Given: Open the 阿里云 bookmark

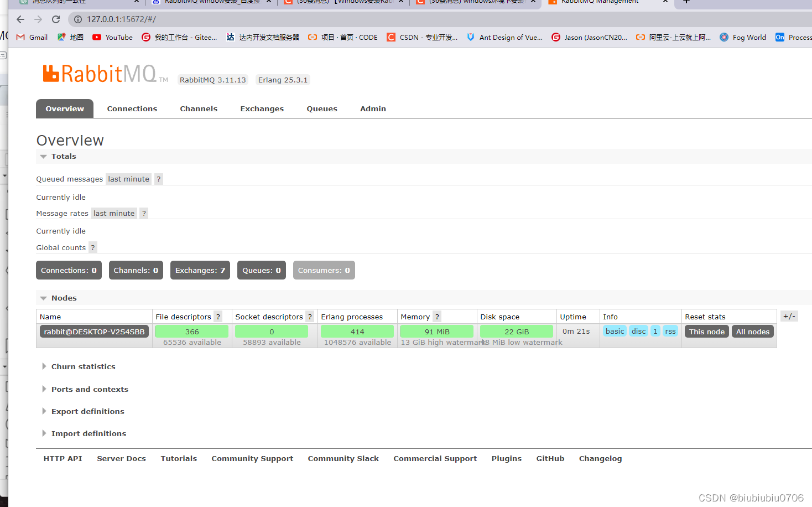Looking at the screenshot, I should point(674,38).
